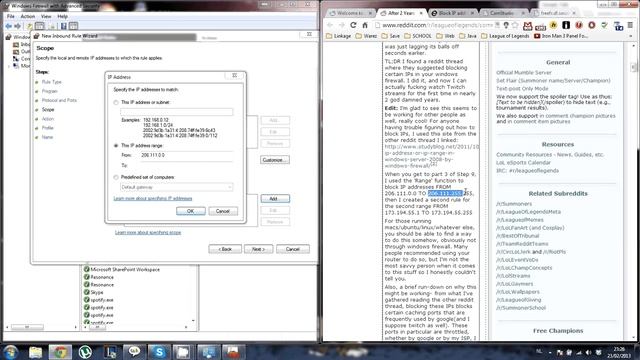
Task: Open the View menu
Action: coord(46,16)
